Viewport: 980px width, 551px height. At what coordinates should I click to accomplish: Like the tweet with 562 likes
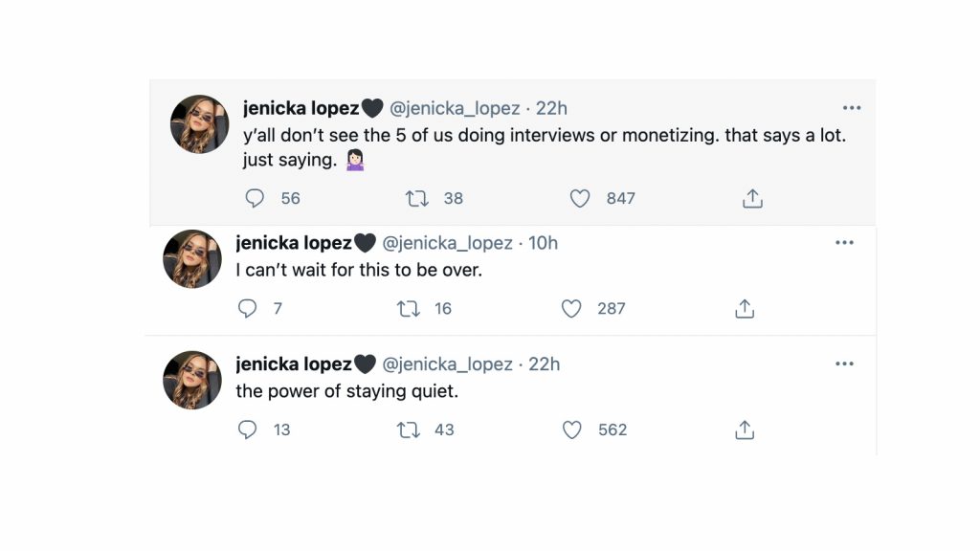click(x=571, y=430)
